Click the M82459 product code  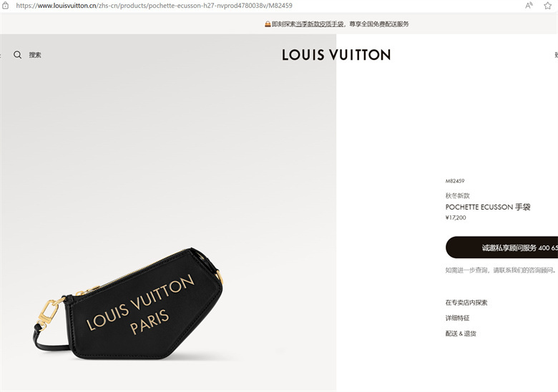coord(455,181)
